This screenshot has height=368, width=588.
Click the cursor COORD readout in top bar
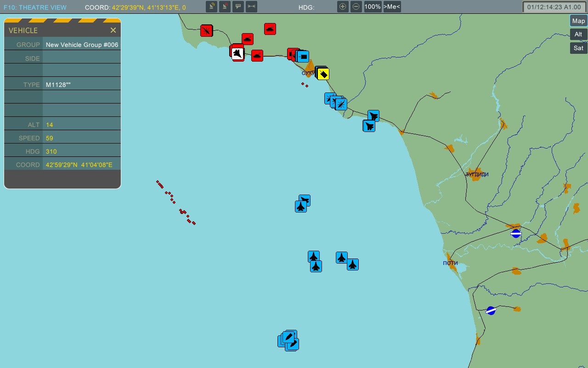(136, 7)
